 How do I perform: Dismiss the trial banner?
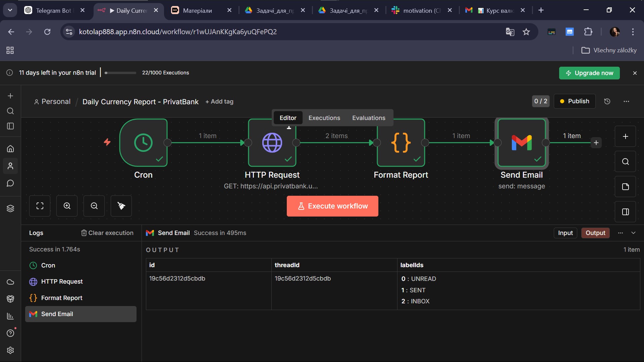coord(635,73)
